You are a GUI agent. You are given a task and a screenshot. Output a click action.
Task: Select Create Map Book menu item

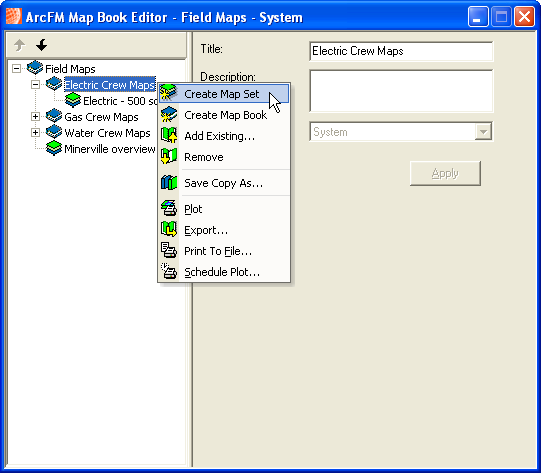pyautogui.click(x=224, y=115)
